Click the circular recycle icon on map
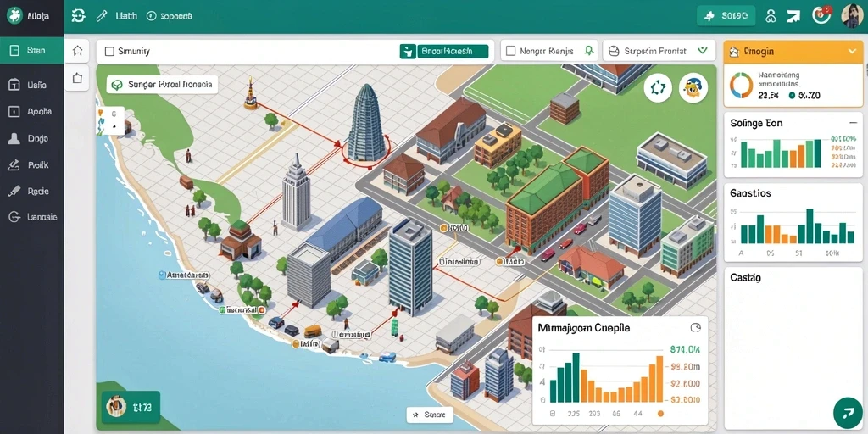Screen dimensions: 868x434 tap(658, 88)
